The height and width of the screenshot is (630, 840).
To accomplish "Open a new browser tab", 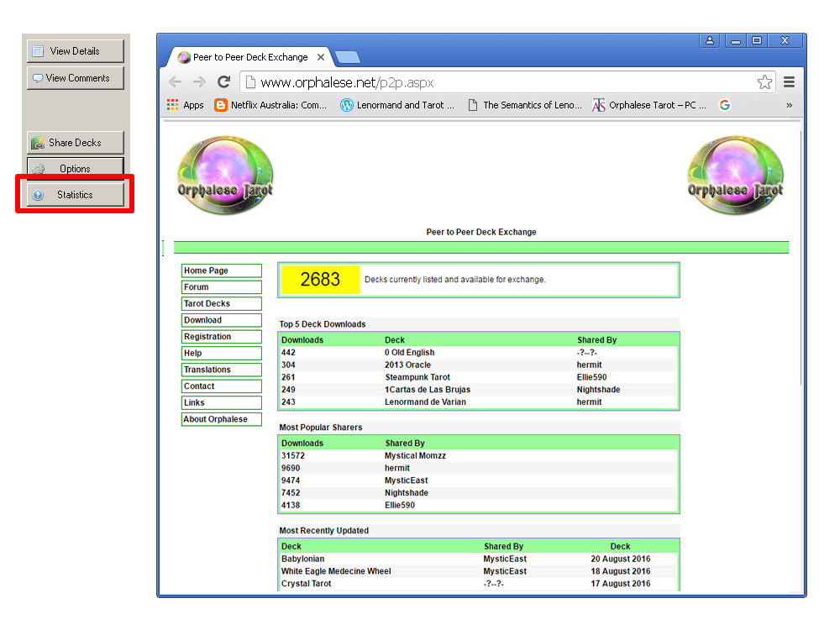I will [x=348, y=57].
